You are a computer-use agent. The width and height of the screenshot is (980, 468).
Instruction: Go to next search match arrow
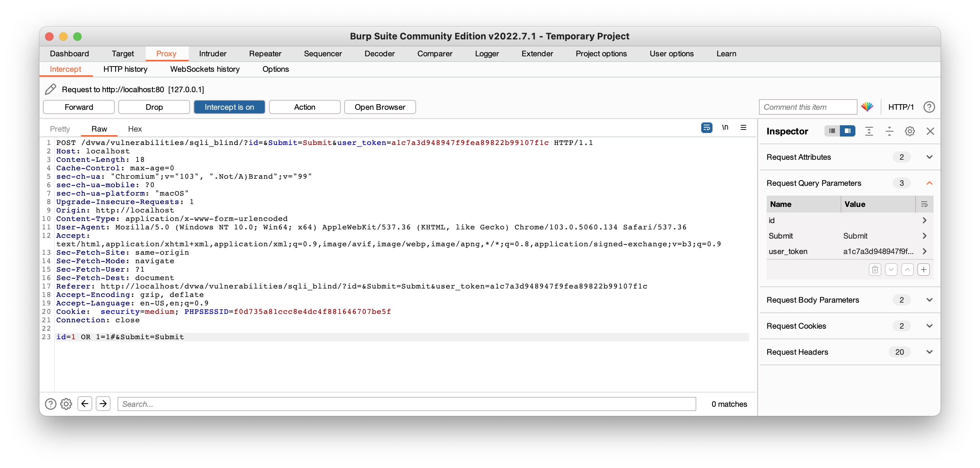click(103, 403)
